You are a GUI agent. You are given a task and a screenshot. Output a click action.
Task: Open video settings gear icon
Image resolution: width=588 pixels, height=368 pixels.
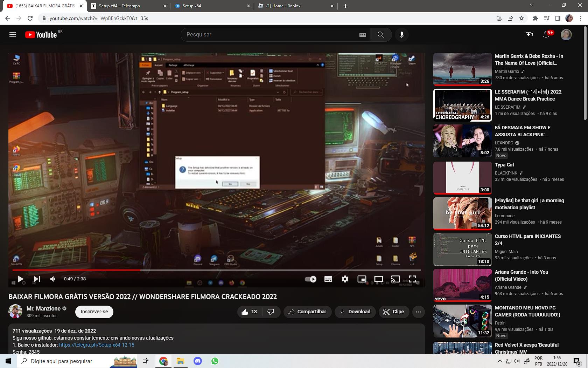click(345, 279)
